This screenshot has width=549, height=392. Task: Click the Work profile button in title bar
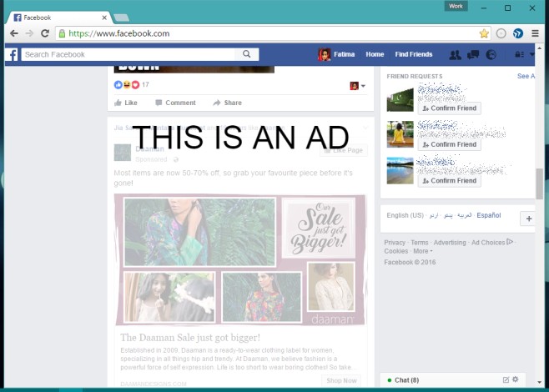456,6
